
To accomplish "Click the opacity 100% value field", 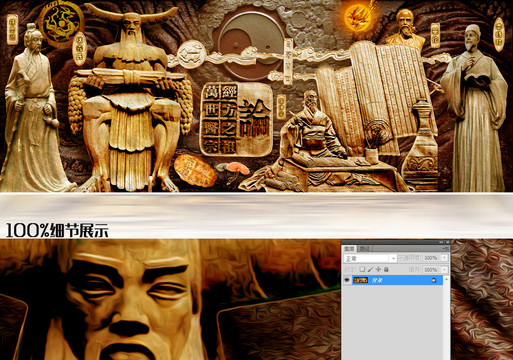I will tap(431, 258).
